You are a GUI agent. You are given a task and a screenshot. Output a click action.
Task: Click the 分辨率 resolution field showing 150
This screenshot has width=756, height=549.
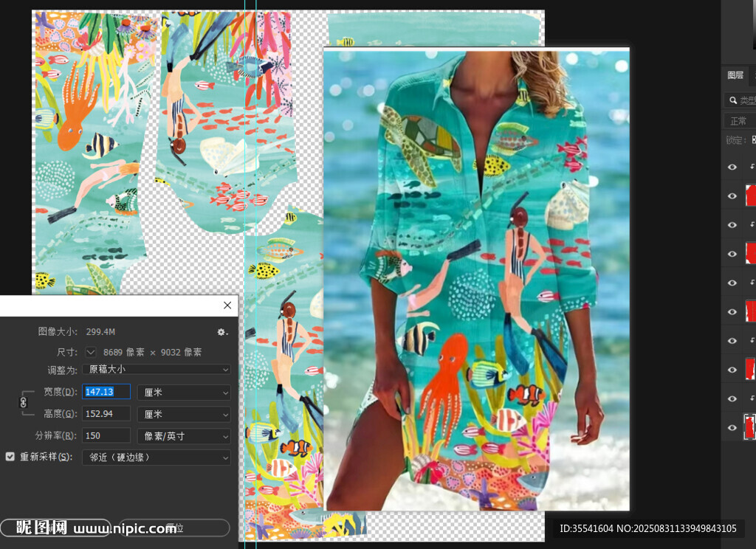106,435
